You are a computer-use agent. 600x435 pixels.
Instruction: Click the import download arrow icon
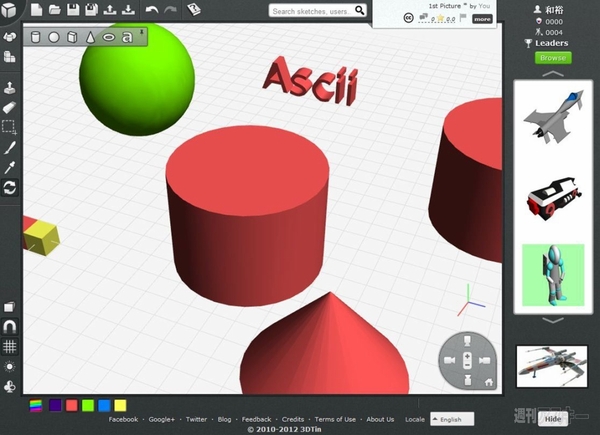pos(128,10)
